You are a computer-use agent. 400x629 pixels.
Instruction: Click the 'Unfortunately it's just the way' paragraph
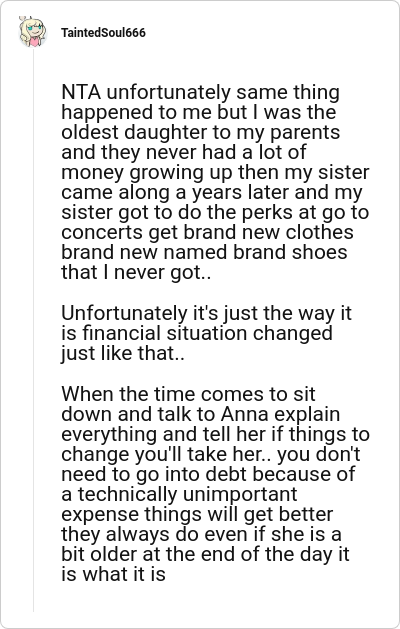coord(206,333)
